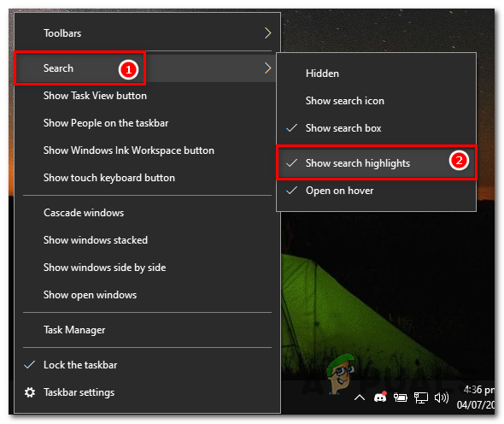Launch Task Manager from the menu
This screenshot has height=424, width=504.
[x=147, y=330]
